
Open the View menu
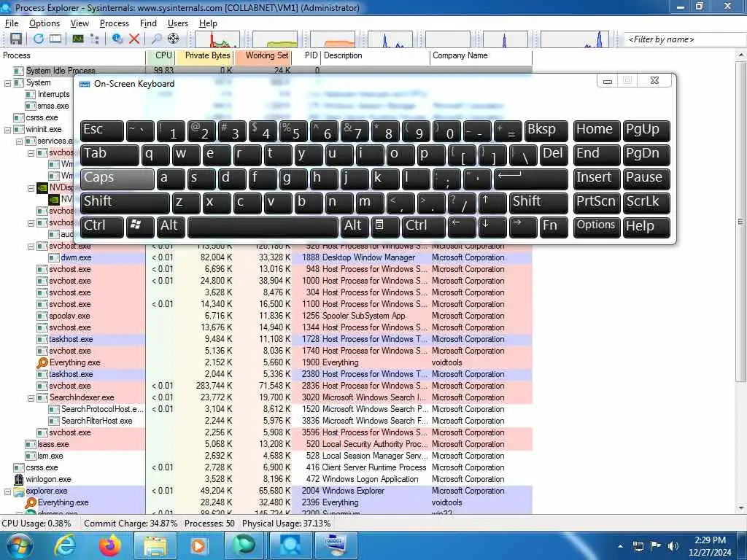point(80,23)
